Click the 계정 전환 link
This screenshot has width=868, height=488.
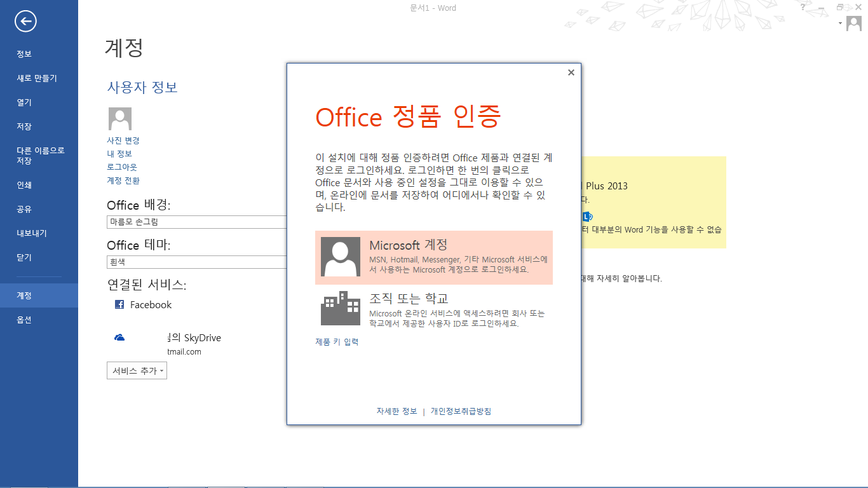[123, 180]
